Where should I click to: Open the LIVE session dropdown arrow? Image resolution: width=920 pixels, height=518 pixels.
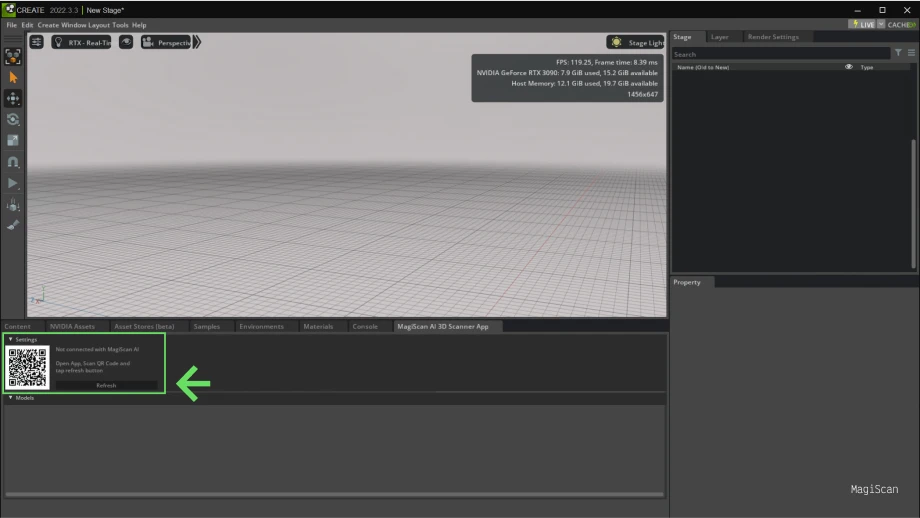click(x=881, y=25)
